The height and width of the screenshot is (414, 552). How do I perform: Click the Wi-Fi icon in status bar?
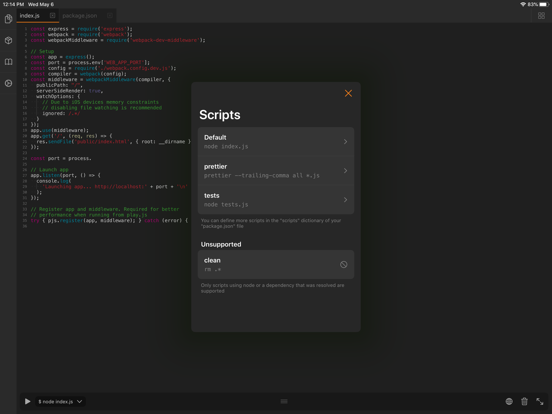(x=523, y=4)
